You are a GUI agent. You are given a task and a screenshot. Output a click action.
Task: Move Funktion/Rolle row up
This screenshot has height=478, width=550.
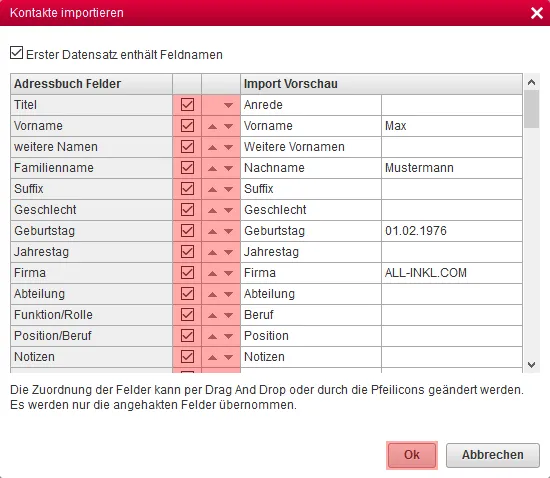point(212,315)
